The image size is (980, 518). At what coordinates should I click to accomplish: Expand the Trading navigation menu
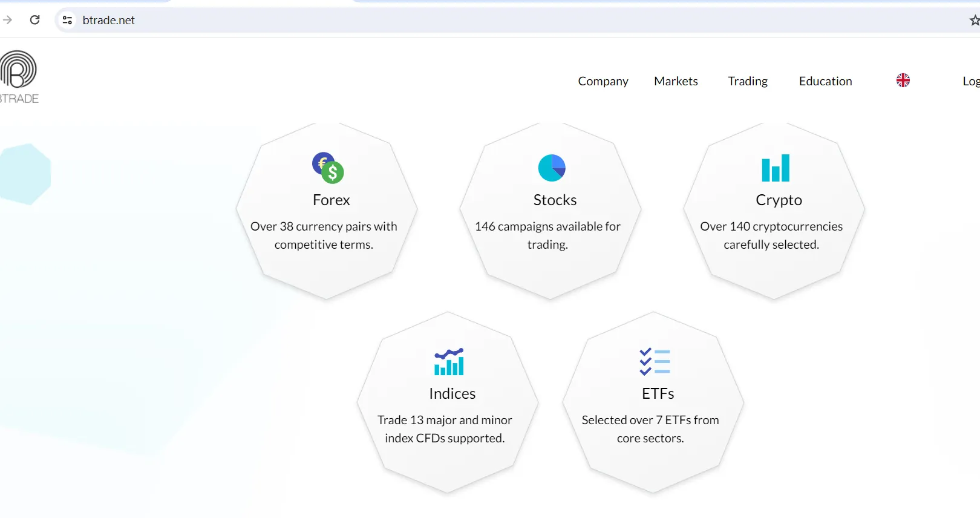[748, 81]
